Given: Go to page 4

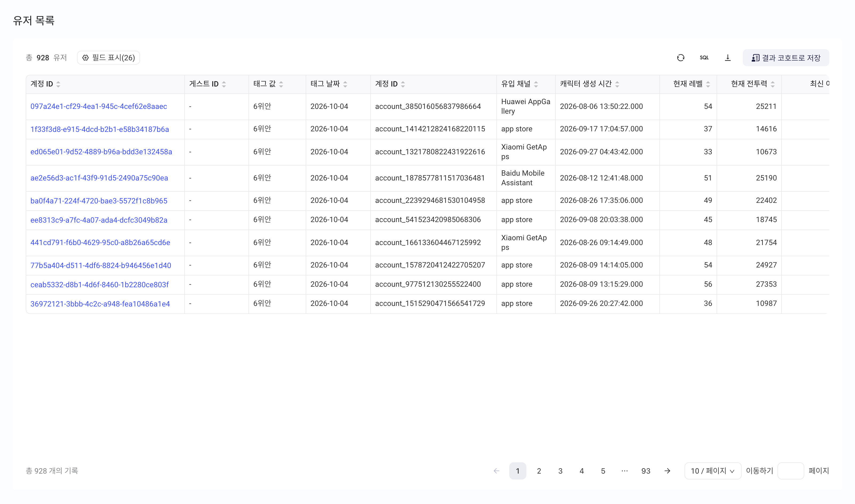Looking at the screenshot, I should (582, 471).
